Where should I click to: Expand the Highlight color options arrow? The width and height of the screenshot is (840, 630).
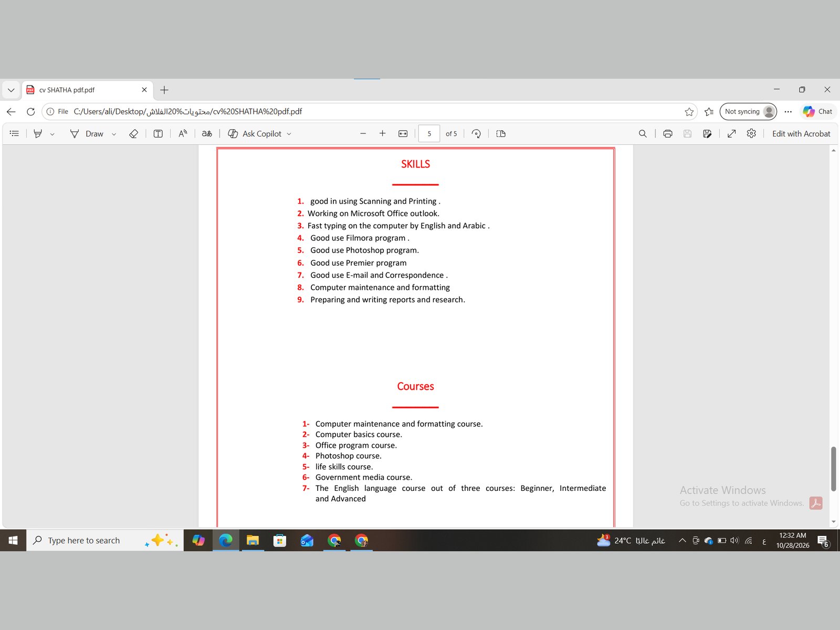tap(52, 134)
